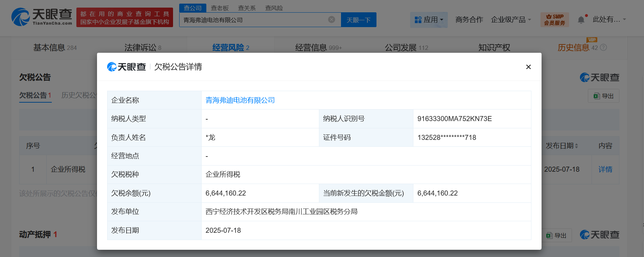The height and width of the screenshot is (257, 644).
Task: Switch to the 经营风险 tab
Action: tap(231, 48)
